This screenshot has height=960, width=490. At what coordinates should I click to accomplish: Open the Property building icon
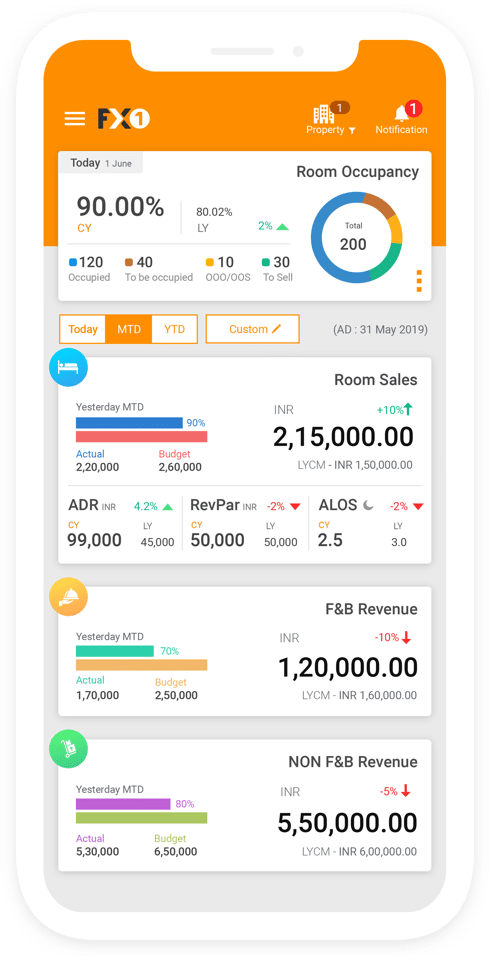(x=324, y=114)
